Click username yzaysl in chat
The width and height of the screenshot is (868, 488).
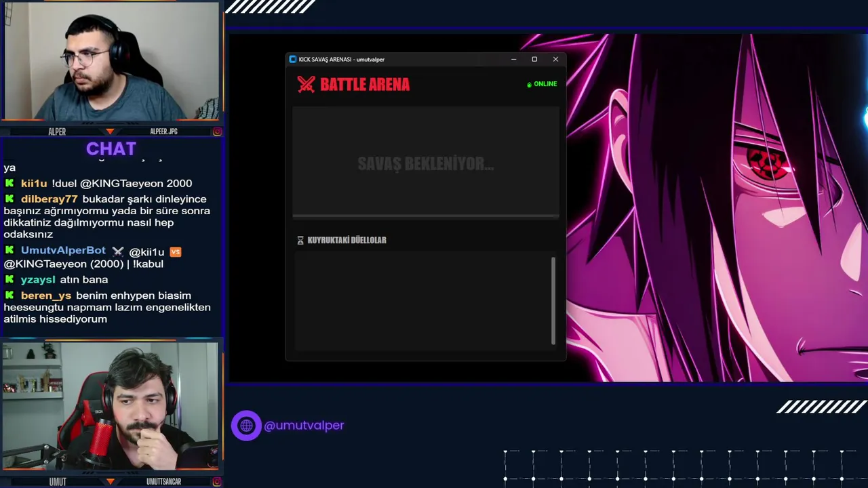click(37, 279)
